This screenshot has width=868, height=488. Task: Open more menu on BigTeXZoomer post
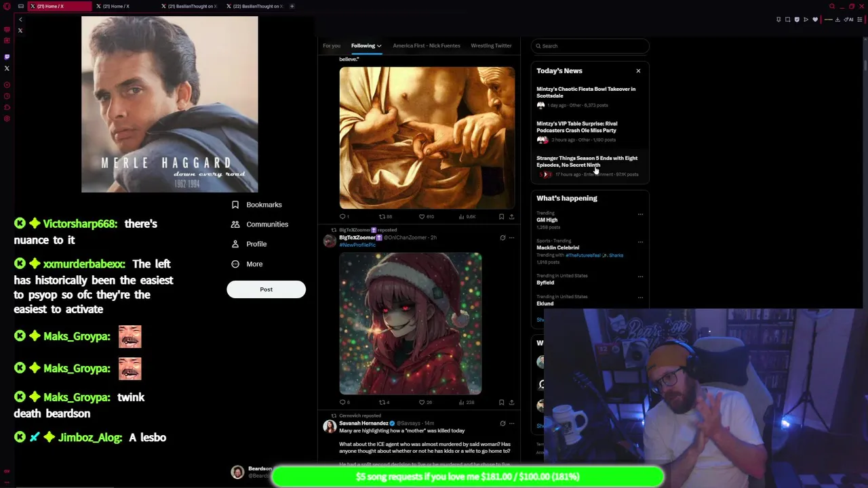tap(512, 238)
